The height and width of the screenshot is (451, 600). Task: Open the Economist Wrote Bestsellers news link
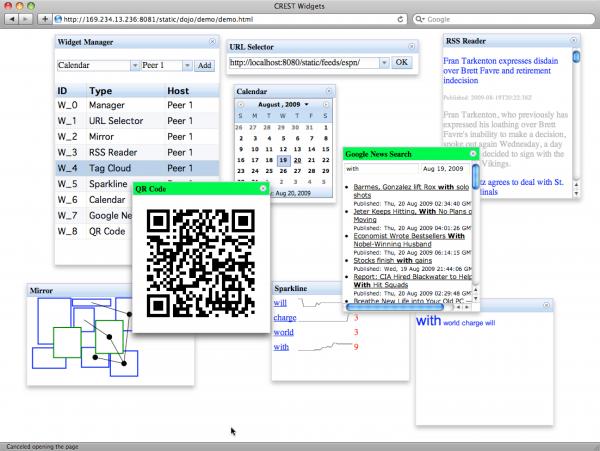[409, 240]
